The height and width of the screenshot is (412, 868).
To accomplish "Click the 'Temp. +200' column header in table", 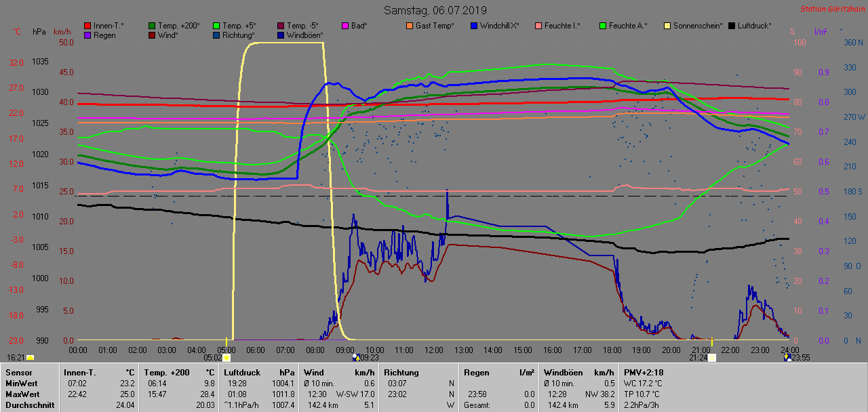I will [x=167, y=372].
